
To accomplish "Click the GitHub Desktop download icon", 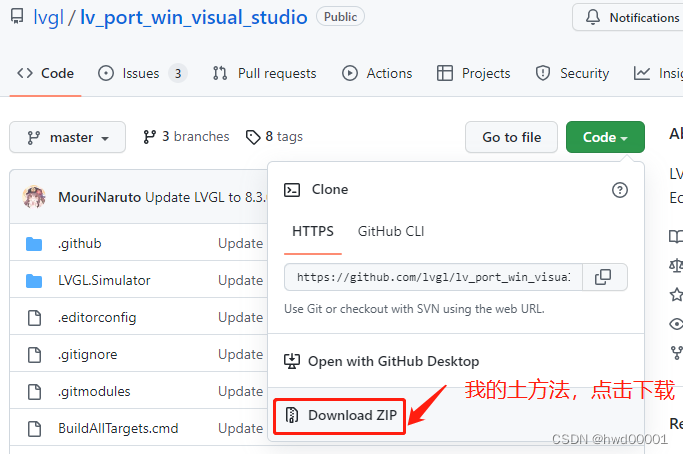I will pos(292,361).
